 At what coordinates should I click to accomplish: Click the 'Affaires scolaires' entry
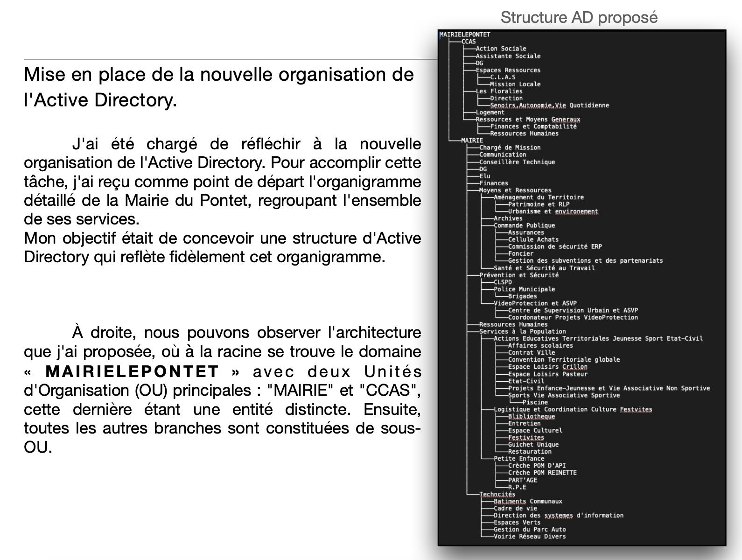540,346
